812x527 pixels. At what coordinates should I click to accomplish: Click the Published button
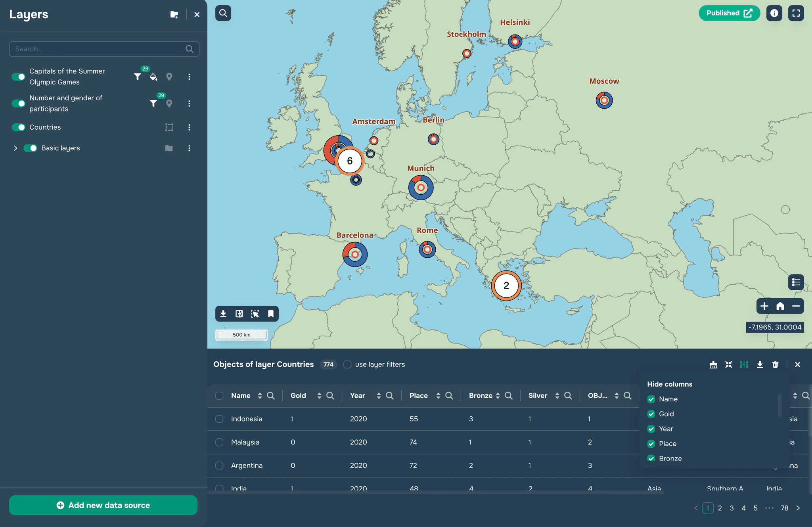pyautogui.click(x=729, y=13)
